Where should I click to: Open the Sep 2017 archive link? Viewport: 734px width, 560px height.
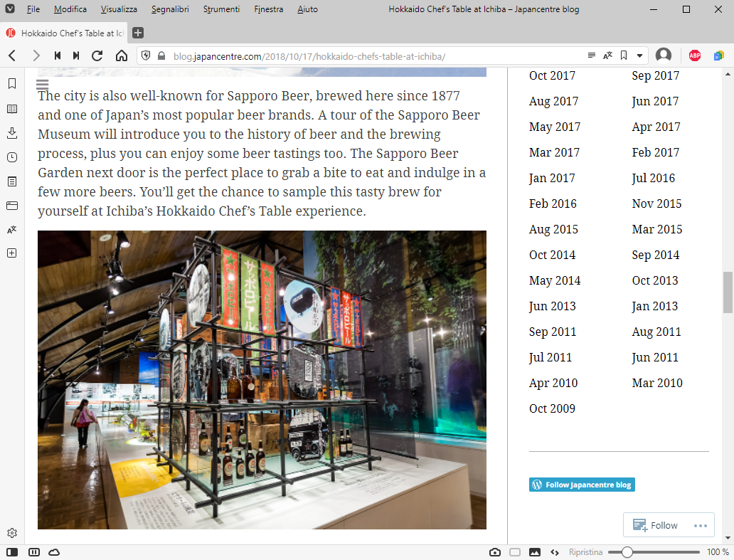pos(655,76)
